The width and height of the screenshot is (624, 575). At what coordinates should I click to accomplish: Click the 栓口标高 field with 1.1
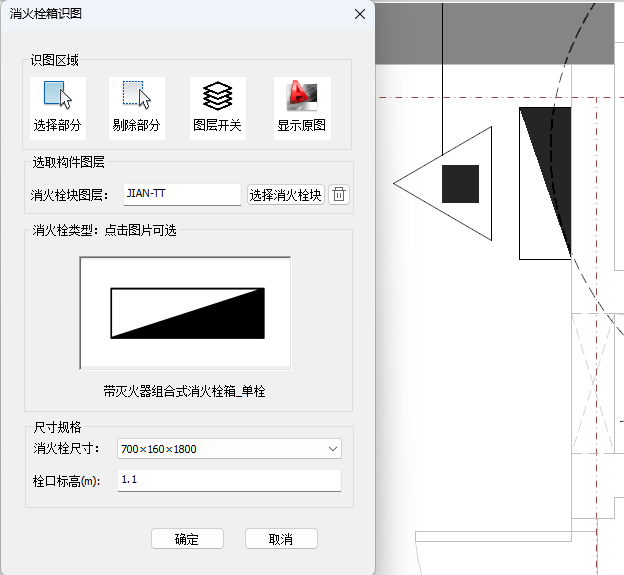pyautogui.click(x=229, y=480)
